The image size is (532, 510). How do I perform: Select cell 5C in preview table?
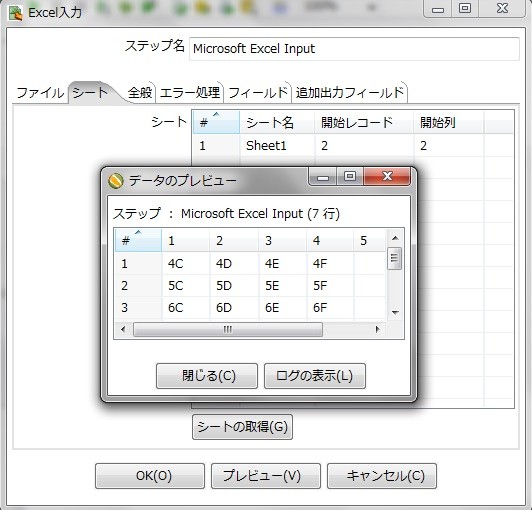[186, 286]
